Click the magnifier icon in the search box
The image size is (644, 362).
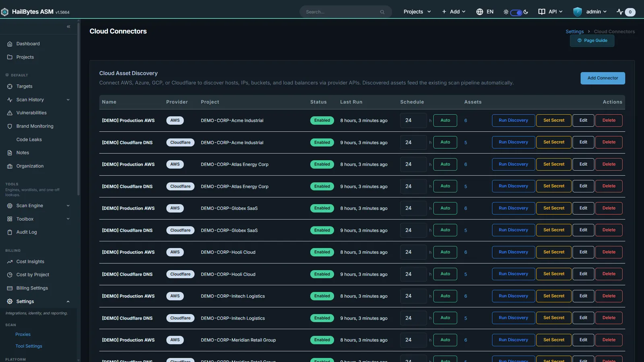point(382,12)
